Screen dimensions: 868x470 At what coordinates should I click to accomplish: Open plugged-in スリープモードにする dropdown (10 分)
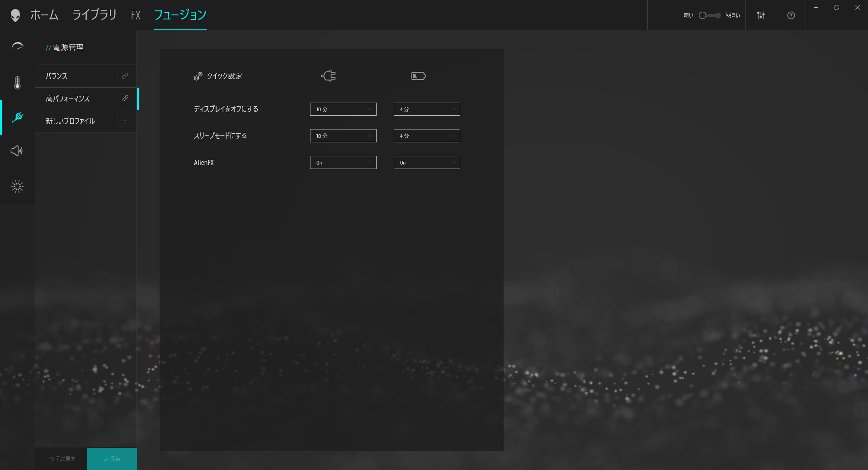point(343,136)
